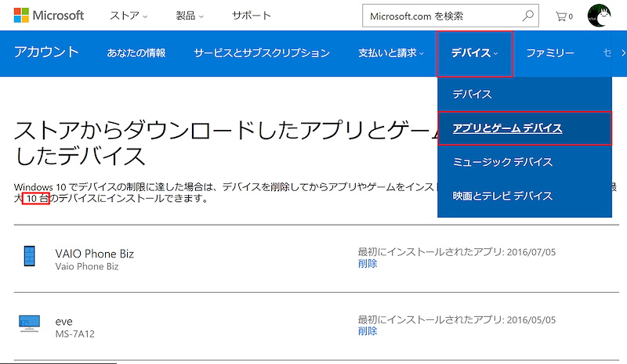This screenshot has height=364, width=627.
Task: Click the eve desktop computer icon
Action: 29,323
